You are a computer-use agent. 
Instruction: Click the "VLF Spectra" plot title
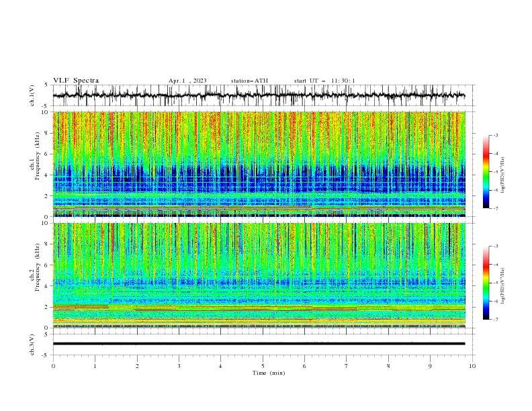click(x=76, y=81)
